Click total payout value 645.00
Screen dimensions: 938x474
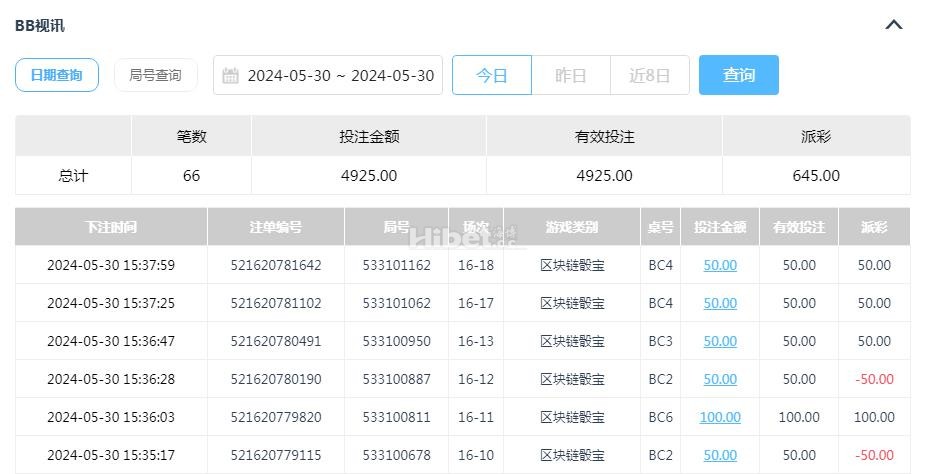816,175
